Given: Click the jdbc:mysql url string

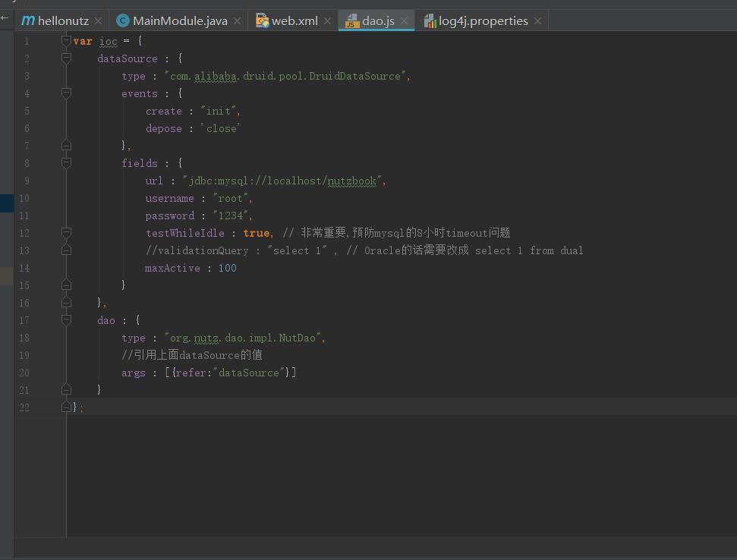Looking at the screenshot, I should point(282,181).
